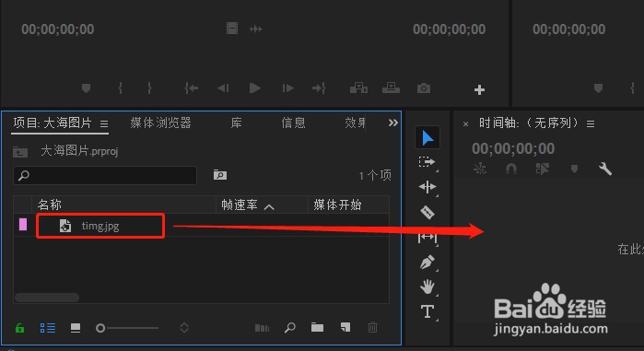Close the 时间轴 panel
The width and height of the screenshot is (644, 351).
pyautogui.click(x=465, y=123)
